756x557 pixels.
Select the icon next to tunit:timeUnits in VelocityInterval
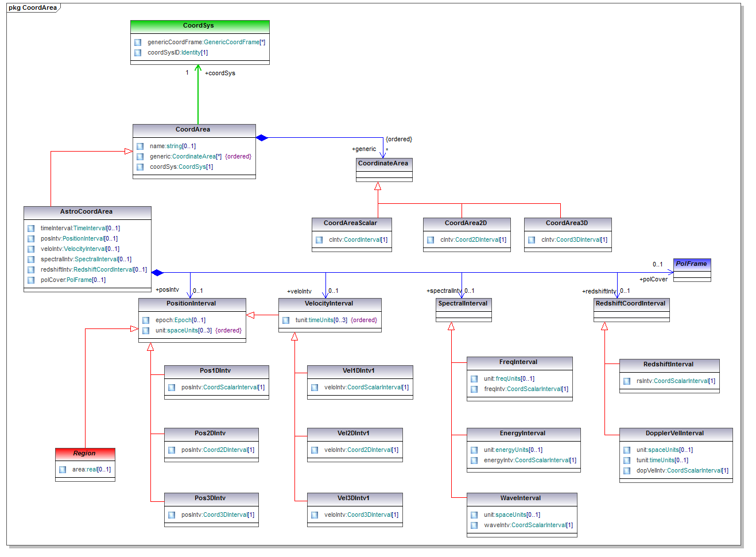coord(286,320)
